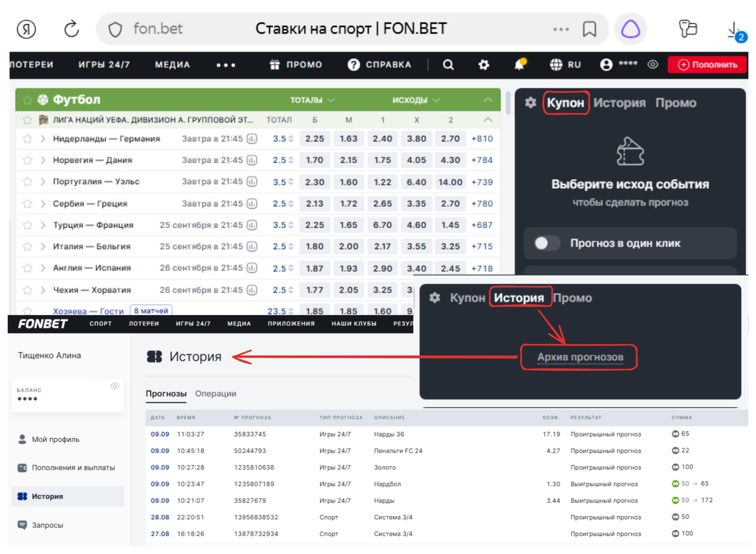The height and width of the screenshot is (554, 756).
Task: Enable Прогноз в один клик switch
Action: tap(546, 243)
